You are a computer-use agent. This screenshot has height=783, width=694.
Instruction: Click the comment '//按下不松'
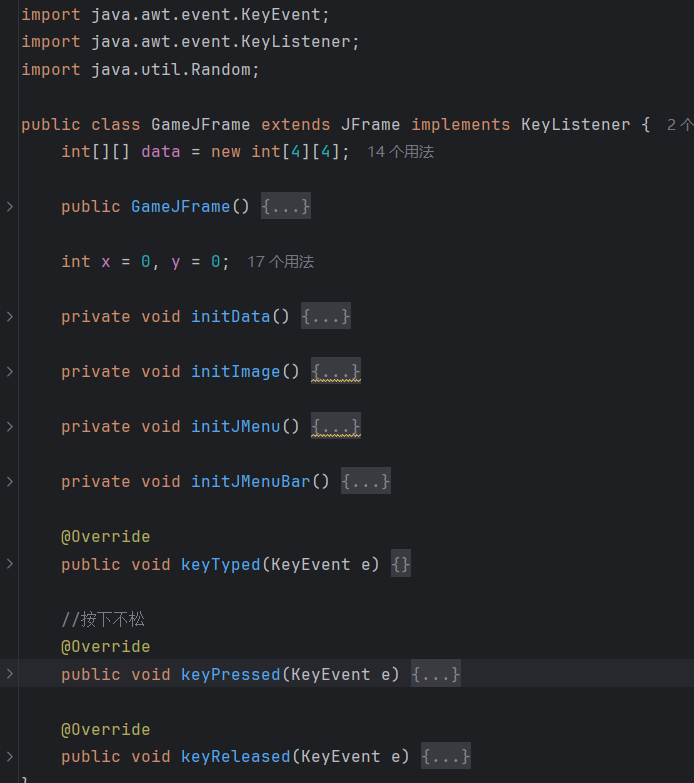(103, 619)
